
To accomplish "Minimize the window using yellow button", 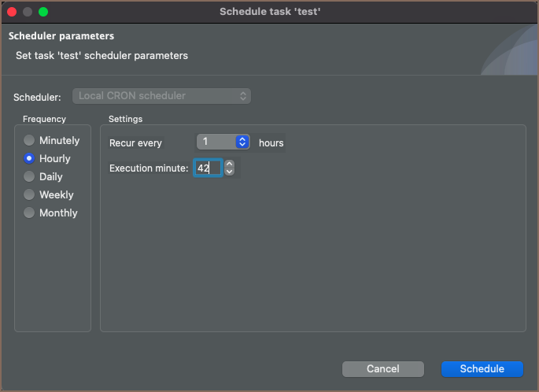I will pos(28,12).
